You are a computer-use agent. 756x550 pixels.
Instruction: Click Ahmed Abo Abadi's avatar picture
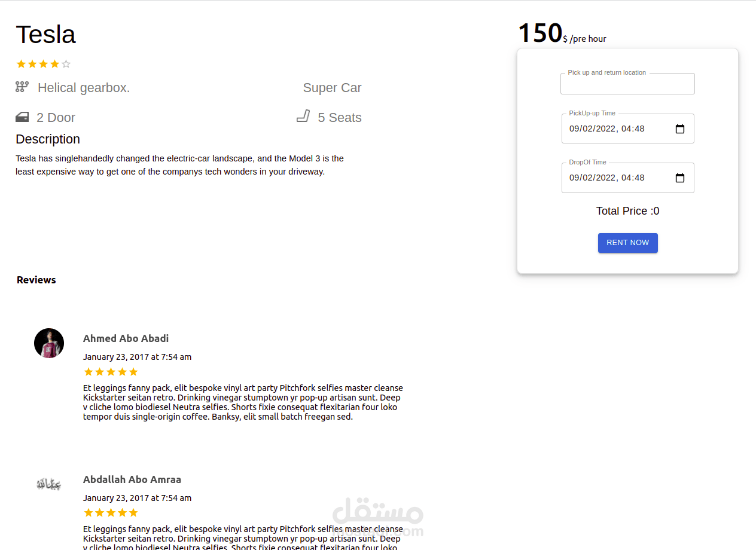tap(49, 343)
